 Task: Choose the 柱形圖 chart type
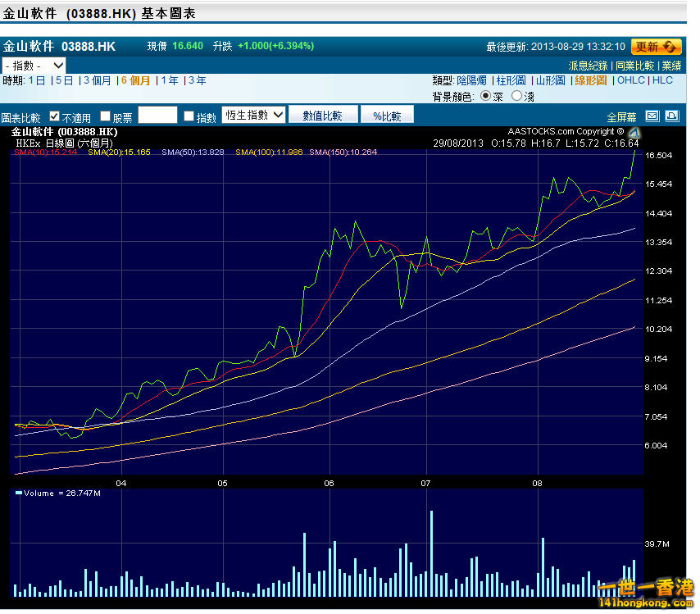(x=511, y=80)
